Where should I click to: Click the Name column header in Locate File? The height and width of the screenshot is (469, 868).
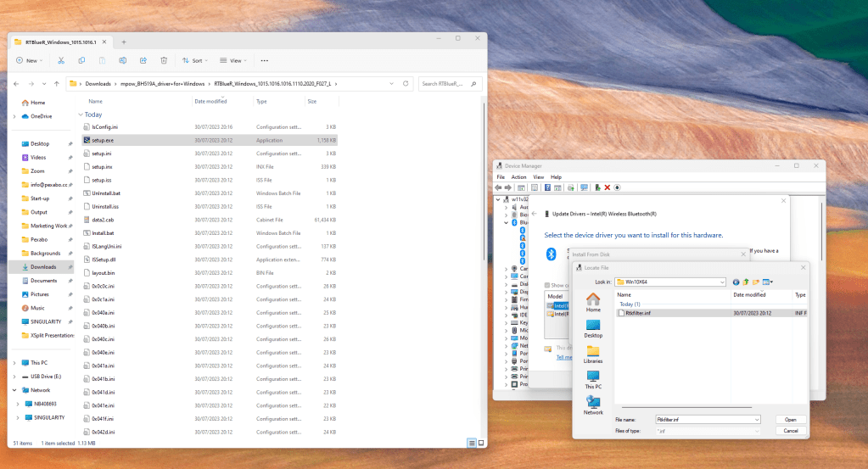click(x=624, y=295)
